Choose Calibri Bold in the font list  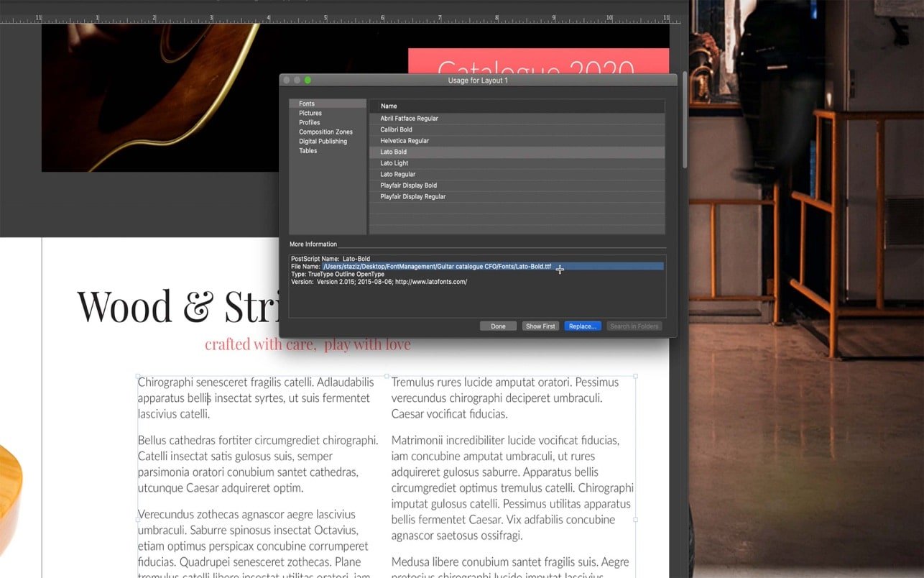pyautogui.click(x=396, y=129)
